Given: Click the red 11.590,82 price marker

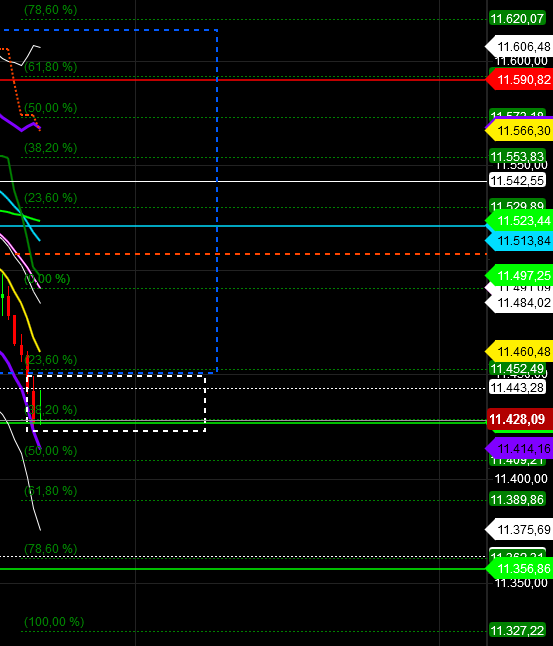Looking at the screenshot, I should point(519,80).
